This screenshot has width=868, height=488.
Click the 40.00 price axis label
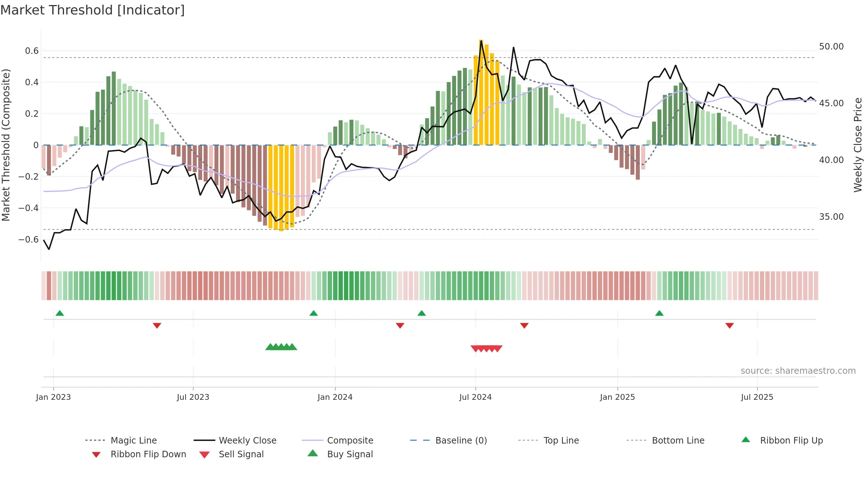[x=831, y=160]
